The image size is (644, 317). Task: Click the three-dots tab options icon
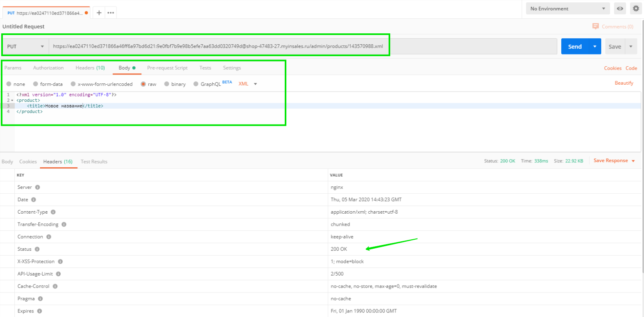coord(111,13)
